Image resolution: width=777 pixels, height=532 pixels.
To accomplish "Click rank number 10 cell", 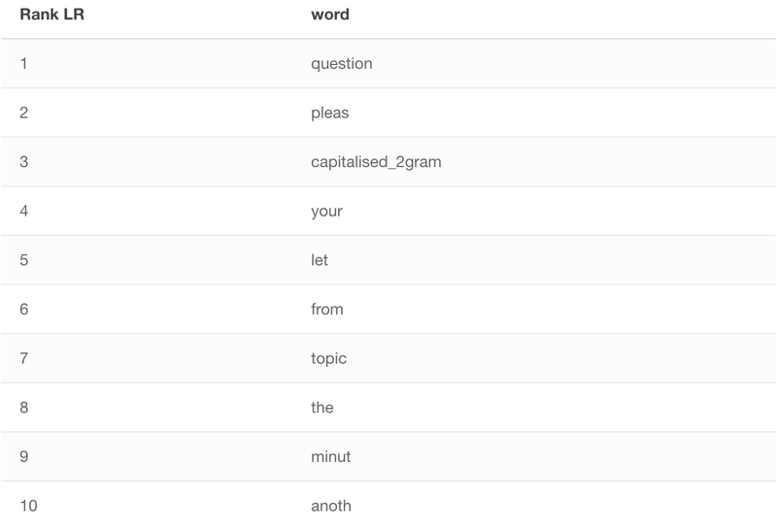I will pos(28,505).
